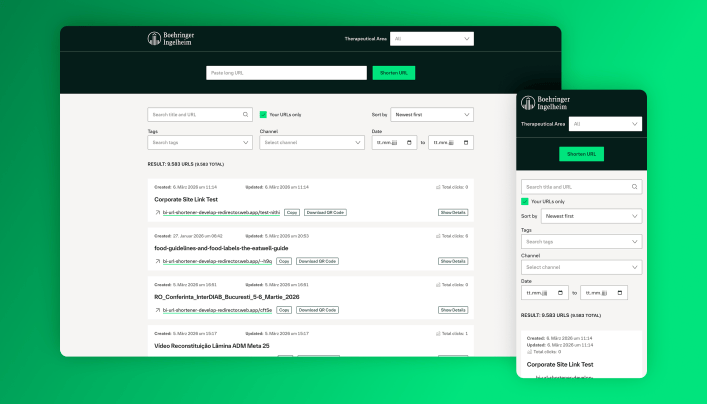Open Therapeutical Area dropdown in desktop header
Viewport: 707px width, 404px height.
point(432,39)
